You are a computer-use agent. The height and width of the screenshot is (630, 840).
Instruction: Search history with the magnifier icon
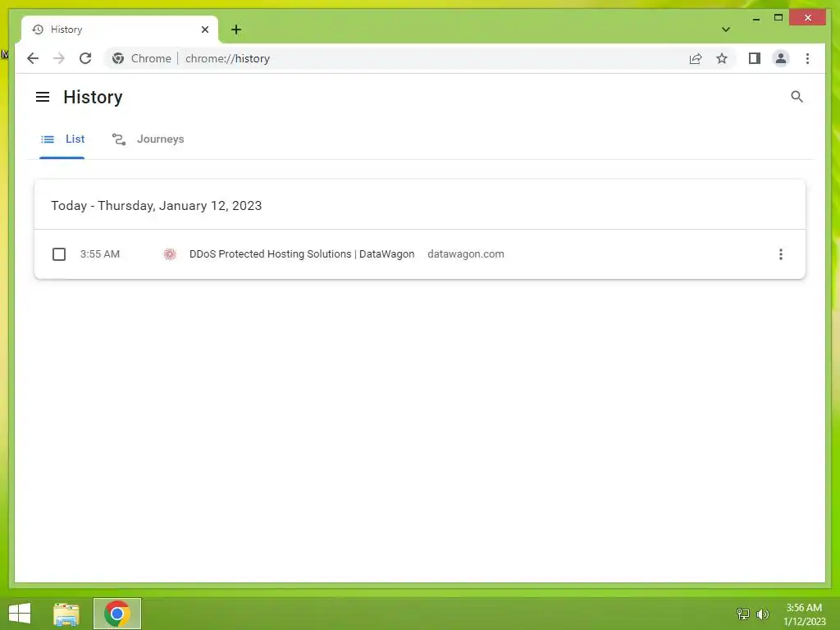(797, 97)
